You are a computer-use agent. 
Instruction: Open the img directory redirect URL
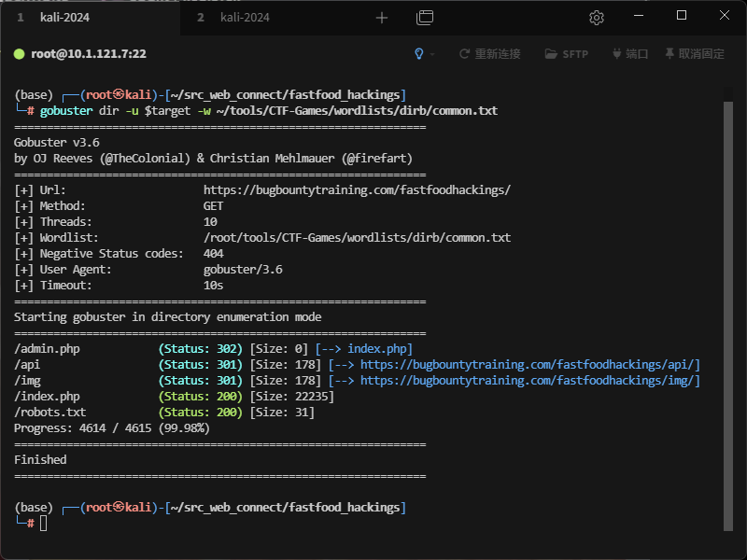(529, 380)
